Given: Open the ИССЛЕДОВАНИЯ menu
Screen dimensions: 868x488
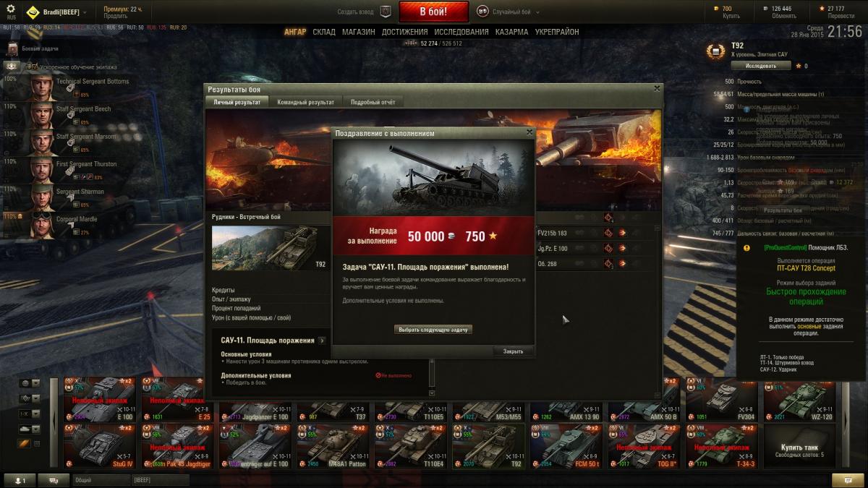Looking at the screenshot, I should pos(461,32).
